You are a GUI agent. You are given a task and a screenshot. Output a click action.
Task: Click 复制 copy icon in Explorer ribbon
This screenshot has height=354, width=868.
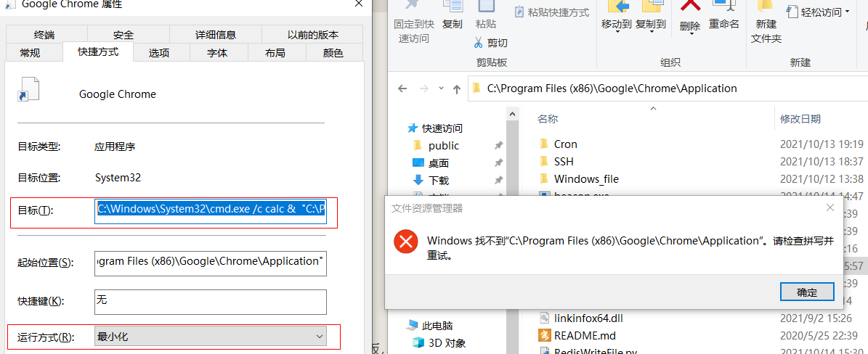(453, 7)
